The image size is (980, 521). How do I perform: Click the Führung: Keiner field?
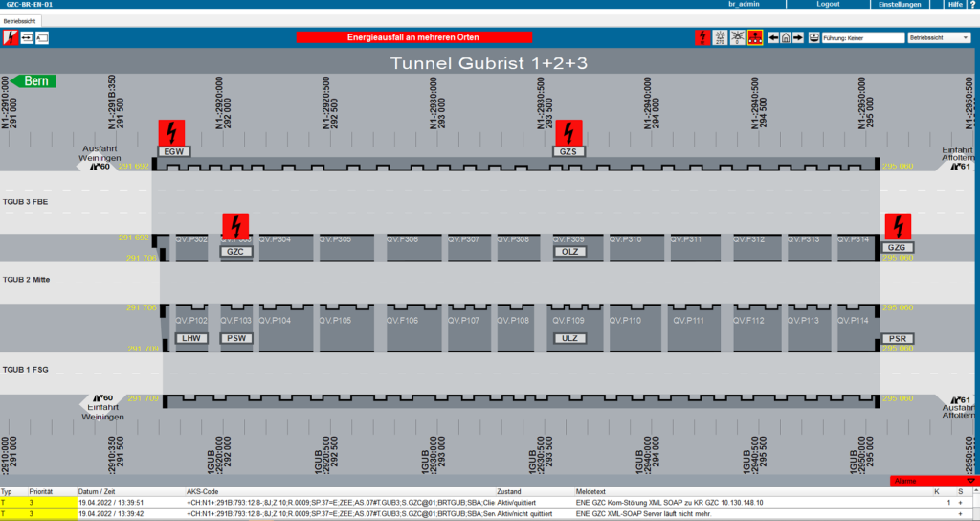click(863, 37)
